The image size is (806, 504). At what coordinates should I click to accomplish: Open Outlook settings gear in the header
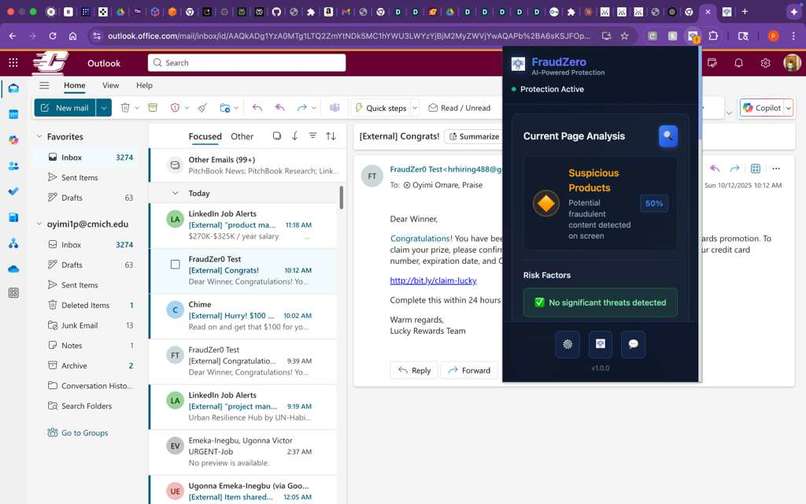[x=765, y=63]
